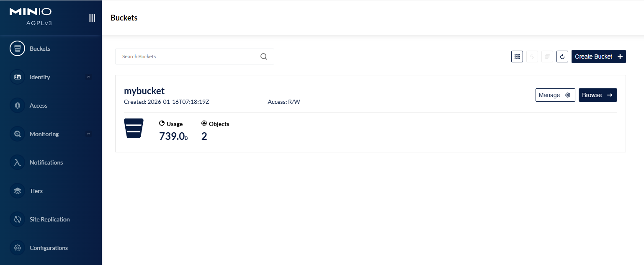This screenshot has height=265, width=644.
Task: Click the disabled replication icon button
Action: point(532,57)
